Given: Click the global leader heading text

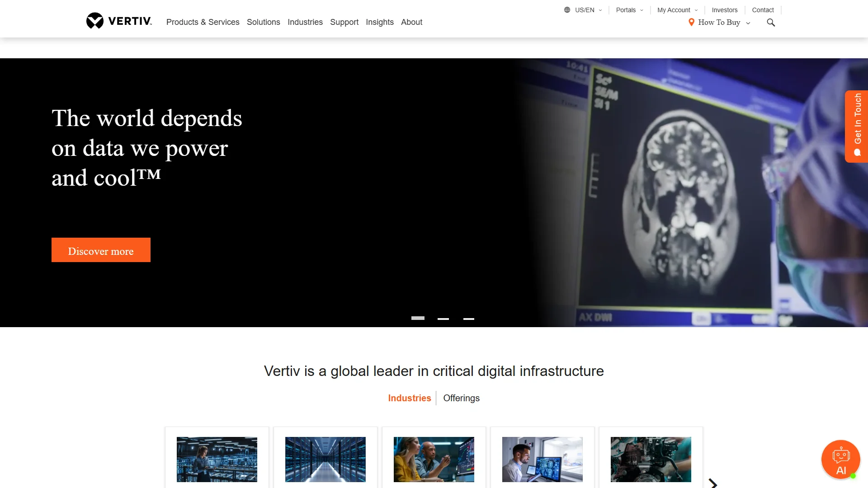Looking at the screenshot, I should 434,371.
